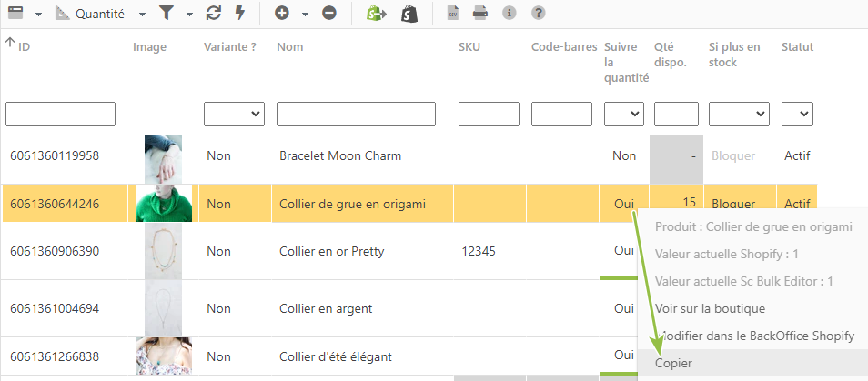Focus the Code-barres filter input field

coord(562,114)
